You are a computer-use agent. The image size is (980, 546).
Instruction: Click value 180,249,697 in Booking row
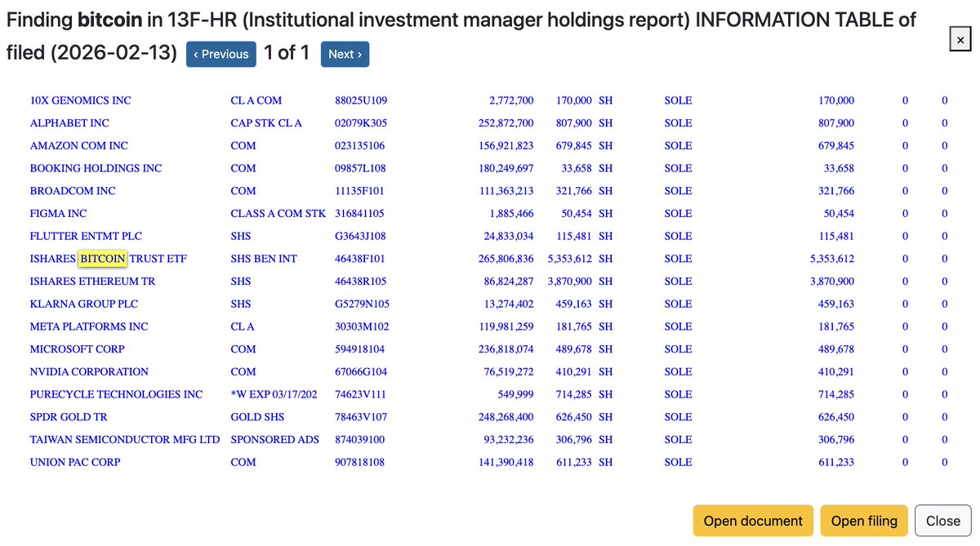tap(506, 168)
